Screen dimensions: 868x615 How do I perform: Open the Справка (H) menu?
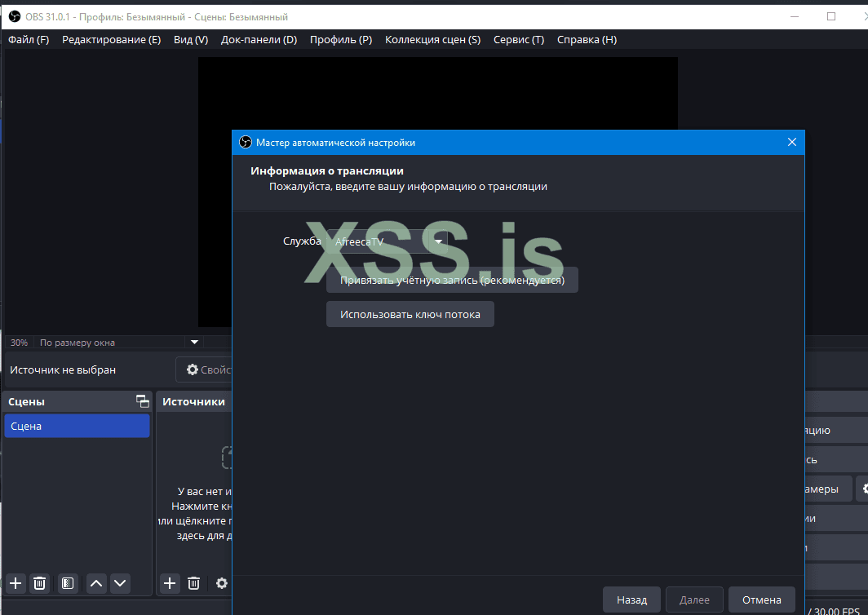tap(587, 39)
